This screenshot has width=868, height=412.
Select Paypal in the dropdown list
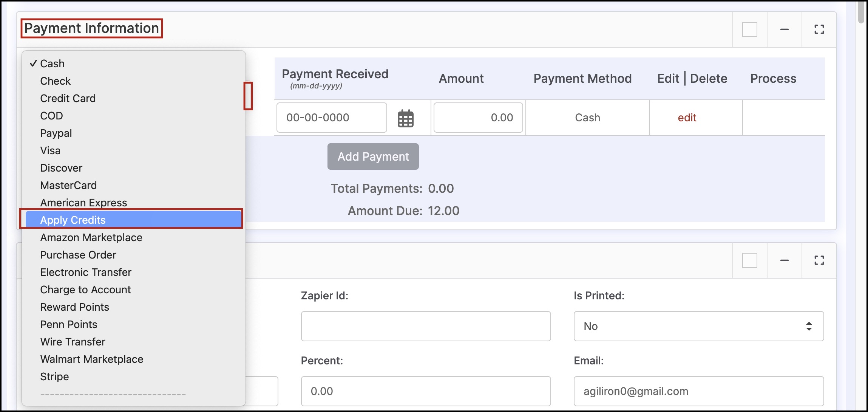(56, 133)
